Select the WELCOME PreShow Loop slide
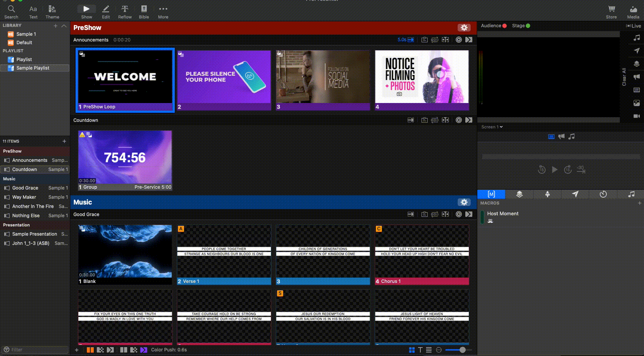The width and height of the screenshot is (644, 356). click(x=125, y=80)
